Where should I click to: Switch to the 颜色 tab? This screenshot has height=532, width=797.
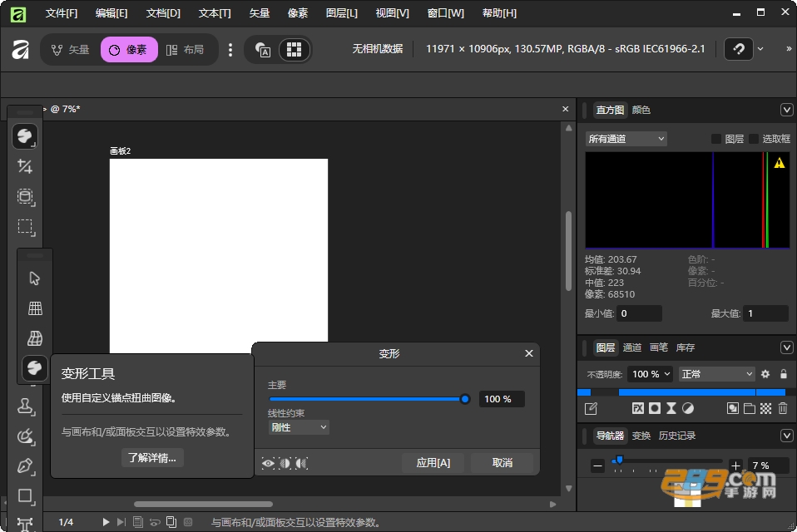coord(641,110)
